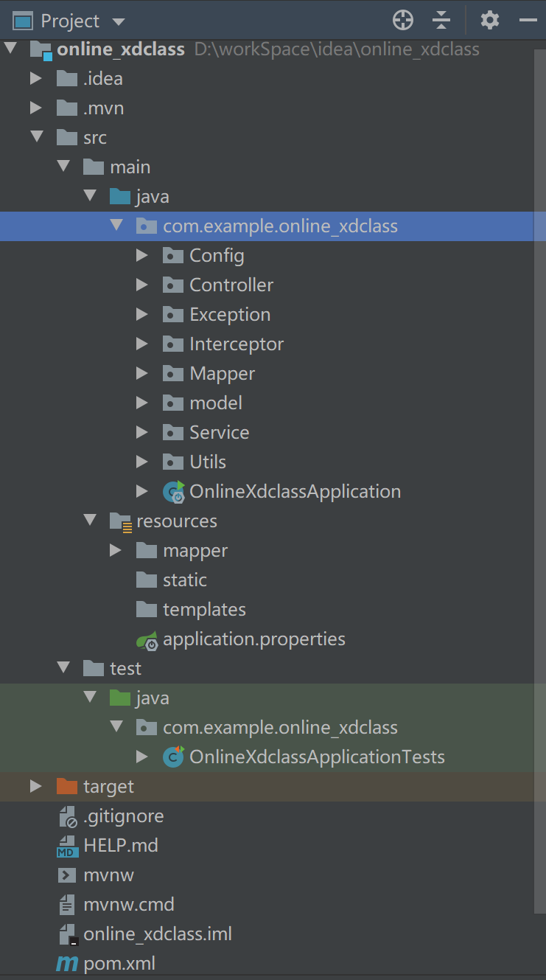
Task: Select the mvnw.cmd file
Action: point(128,905)
